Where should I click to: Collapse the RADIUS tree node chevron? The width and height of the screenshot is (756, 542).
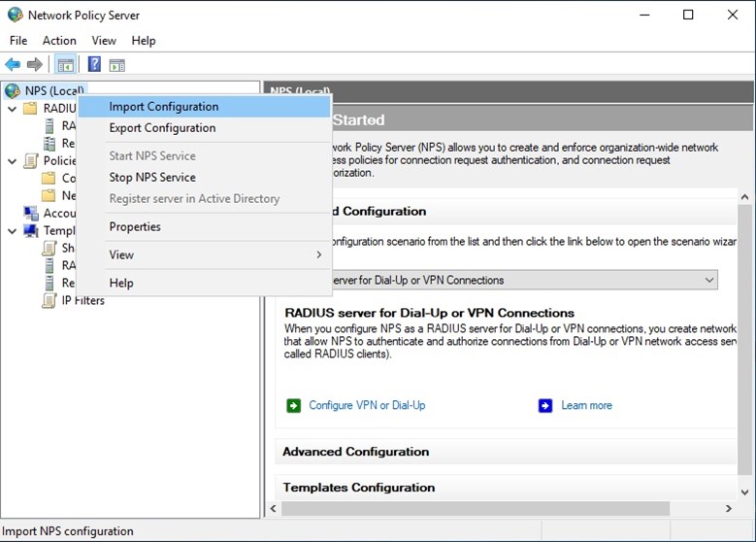pos(12,109)
